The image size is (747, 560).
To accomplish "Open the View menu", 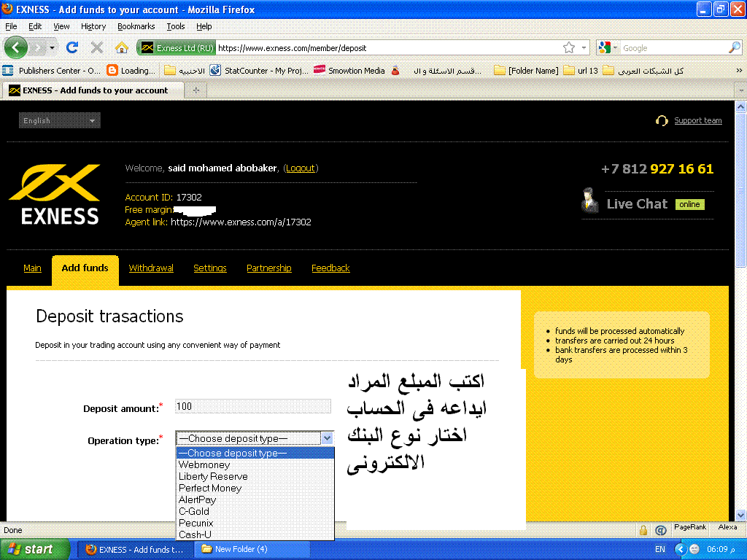I will tap(61, 26).
